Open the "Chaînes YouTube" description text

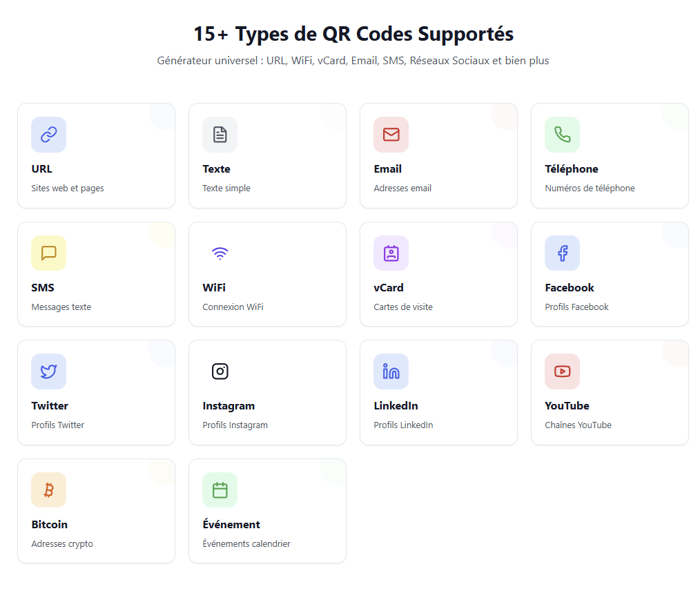coord(578,425)
